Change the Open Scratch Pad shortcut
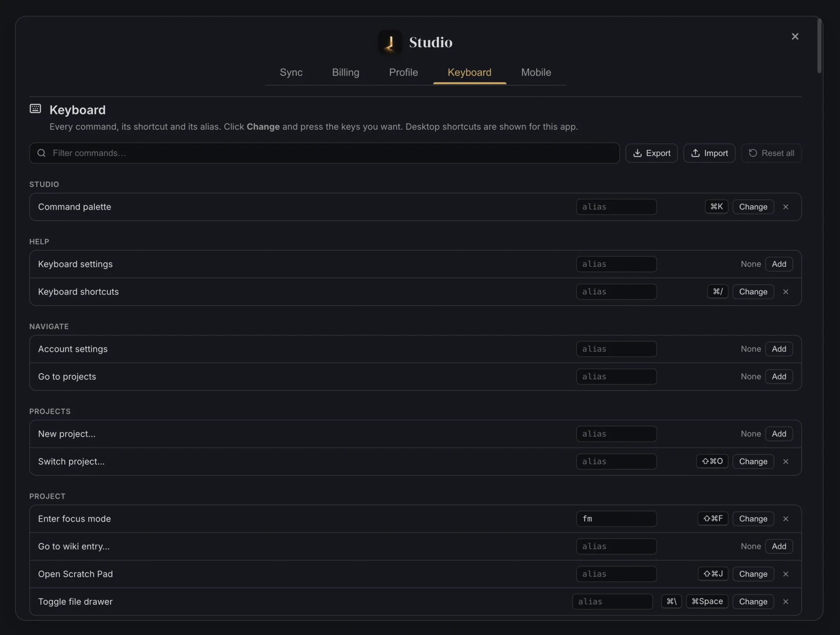 [x=753, y=574]
